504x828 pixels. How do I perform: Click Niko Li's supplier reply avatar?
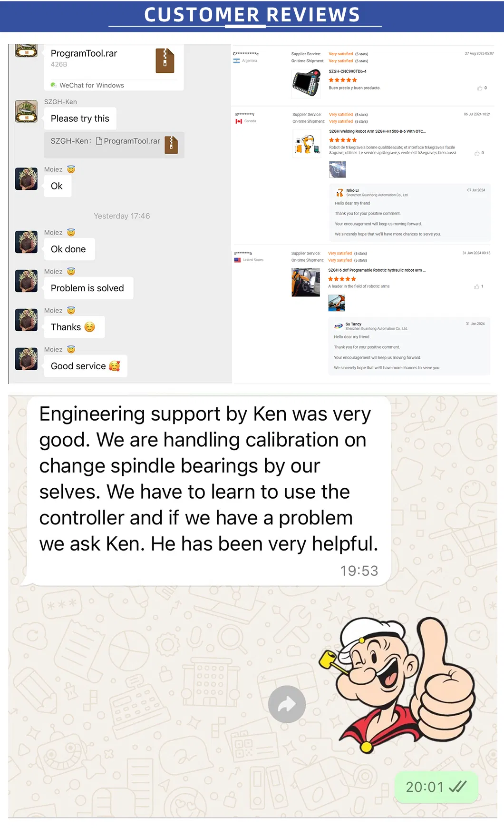(339, 193)
